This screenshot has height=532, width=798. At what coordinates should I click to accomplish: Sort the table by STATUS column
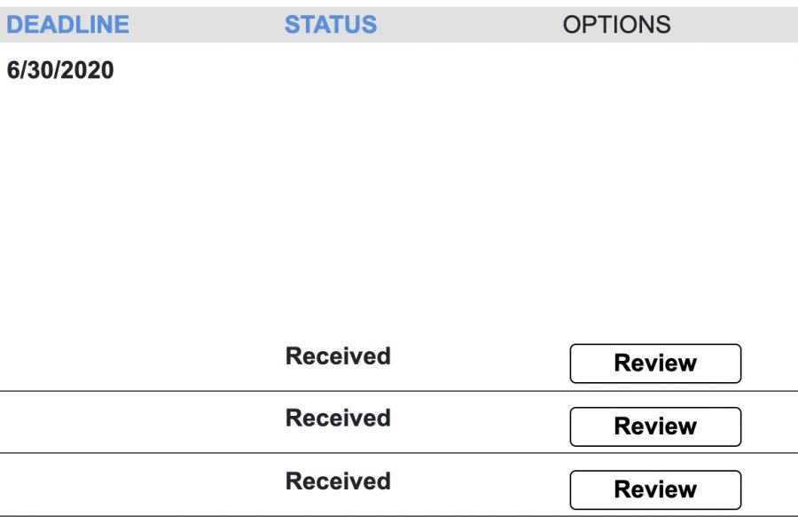331,25
